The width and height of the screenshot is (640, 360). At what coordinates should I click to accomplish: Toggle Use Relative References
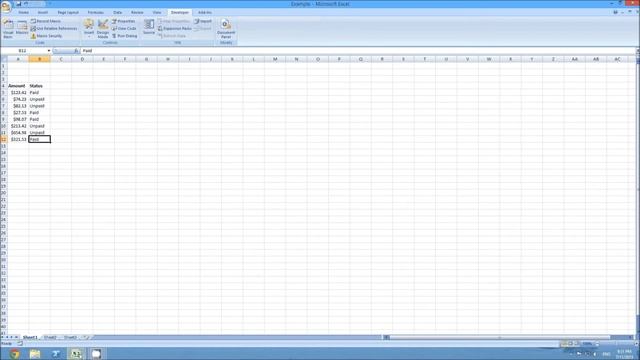(x=54, y=28)
